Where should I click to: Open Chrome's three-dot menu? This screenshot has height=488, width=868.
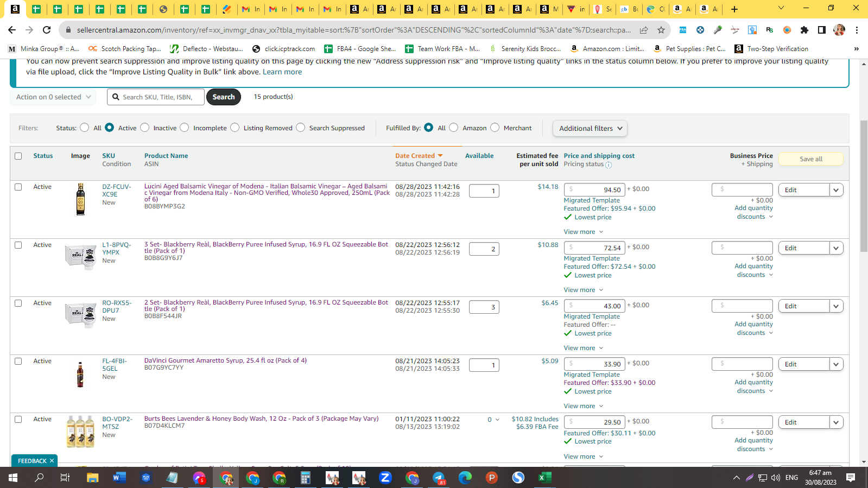857,30
